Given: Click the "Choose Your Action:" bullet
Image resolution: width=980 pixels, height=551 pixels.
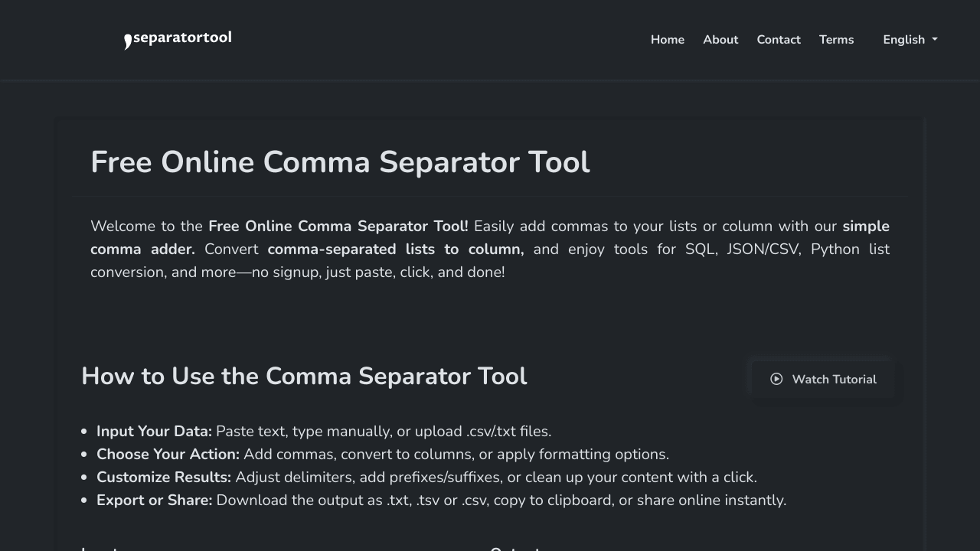Looking at the screenshot, I should tap(168, 455).
